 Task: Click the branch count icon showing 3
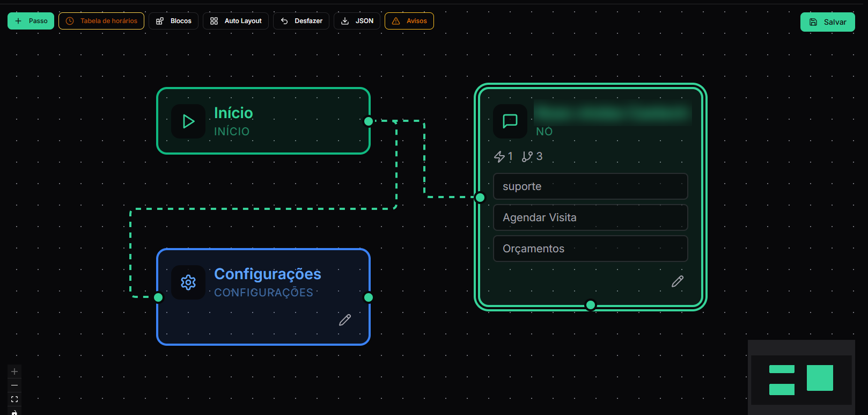(527, 156)
